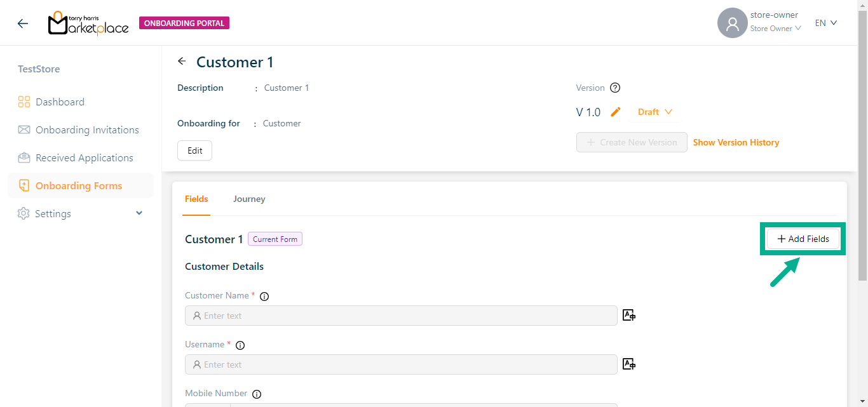Click the back arrow beside Customer 1 title

(182, 62)
